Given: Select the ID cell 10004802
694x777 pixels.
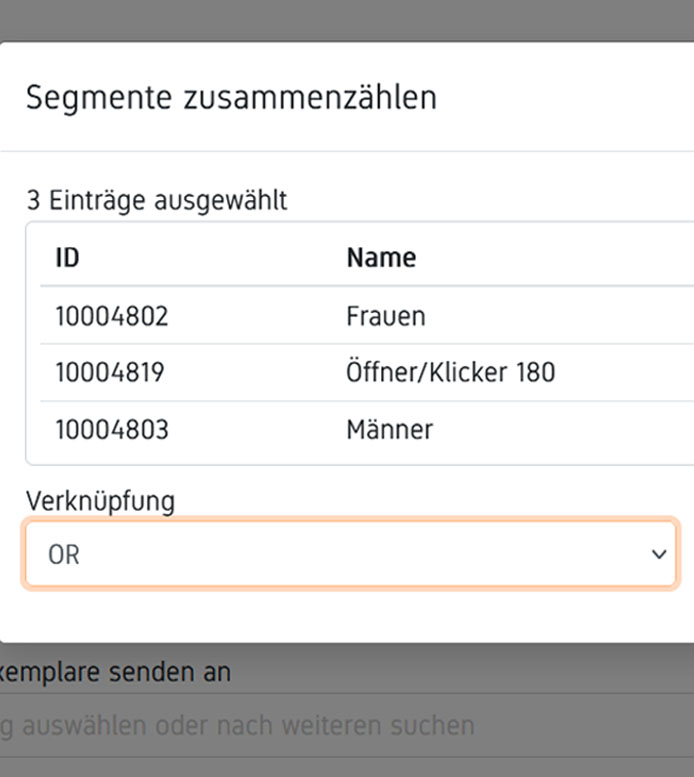Looking at the screenshot, I should (111, 316).
